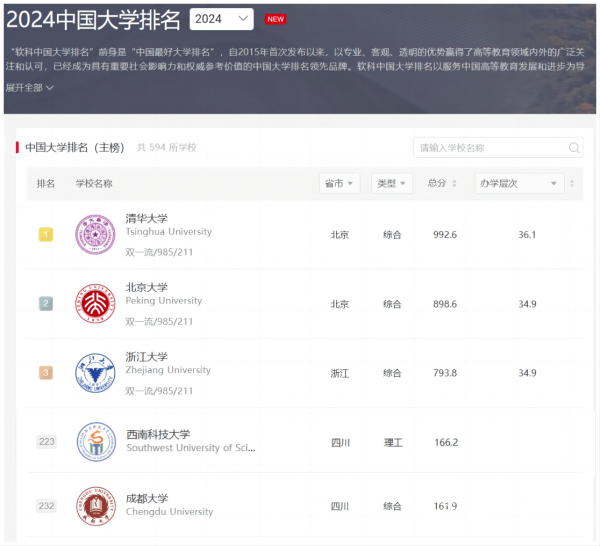Screen dimensions: 600x546
Task: Click the Tsinghua University English name
Action: click(169, 232)
